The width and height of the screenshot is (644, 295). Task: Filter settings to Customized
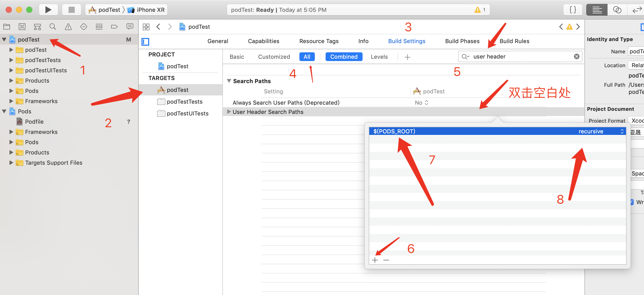click(274, 57)
